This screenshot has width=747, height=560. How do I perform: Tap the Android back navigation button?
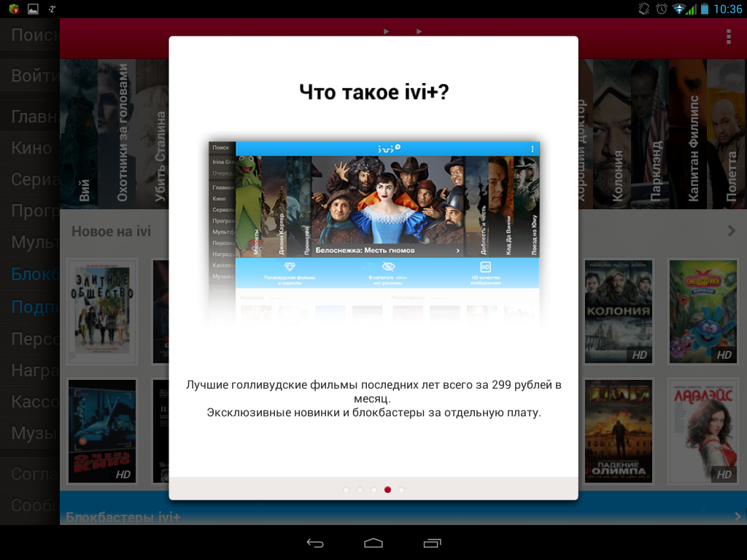315,543
